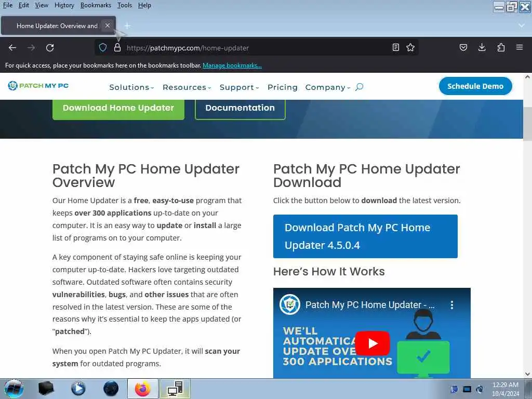Screen dimensions: 532x399
Task: Click the system tray volume icon
Action: [x=480, y=389]
